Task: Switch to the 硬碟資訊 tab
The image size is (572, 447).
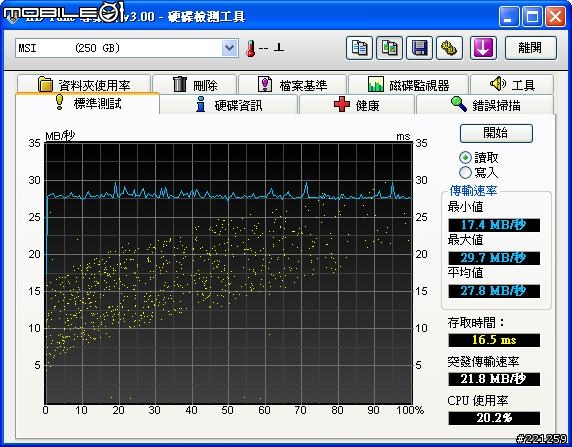Action: (x=229, y=105)
